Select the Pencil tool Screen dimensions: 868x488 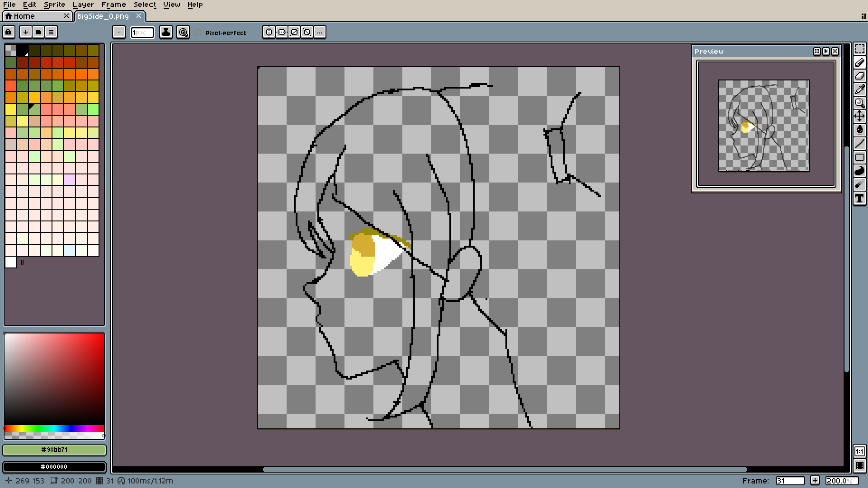tap(859, 62)
